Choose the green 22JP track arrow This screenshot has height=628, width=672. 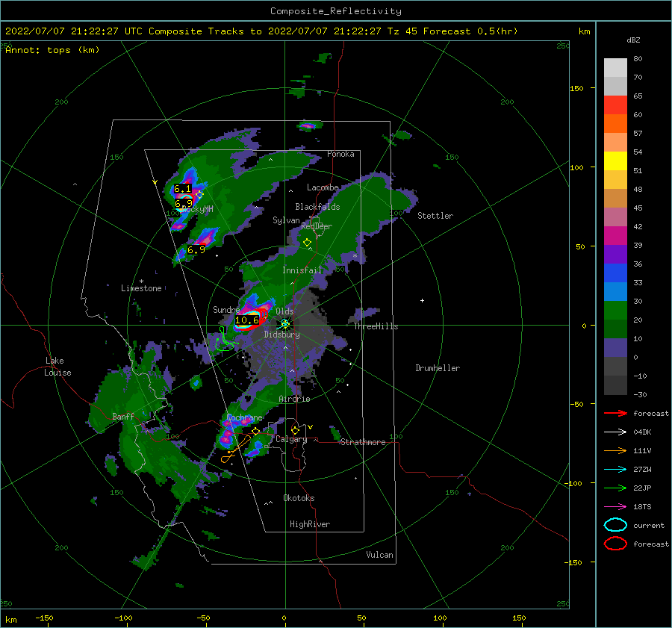tap(615, 488)
